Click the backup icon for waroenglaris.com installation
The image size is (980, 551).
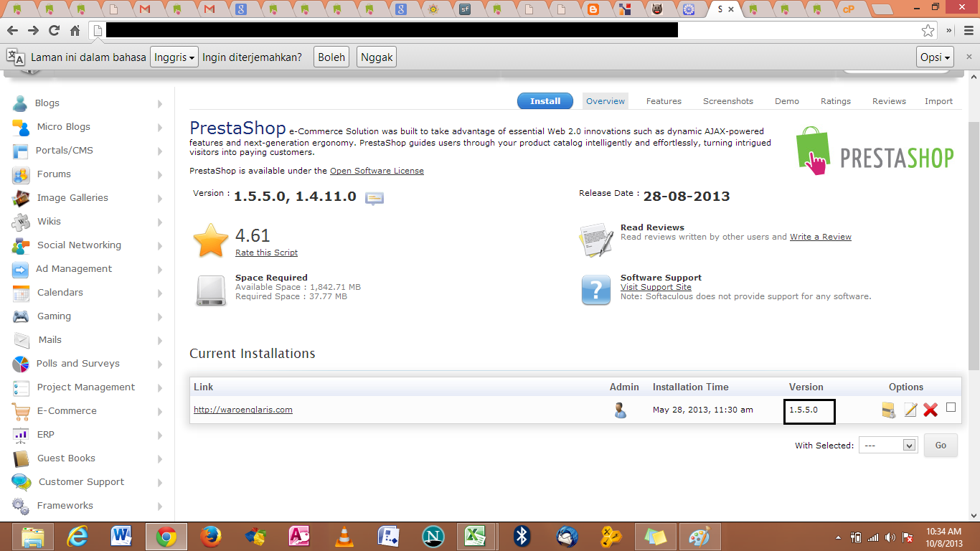tap(889, 410)
